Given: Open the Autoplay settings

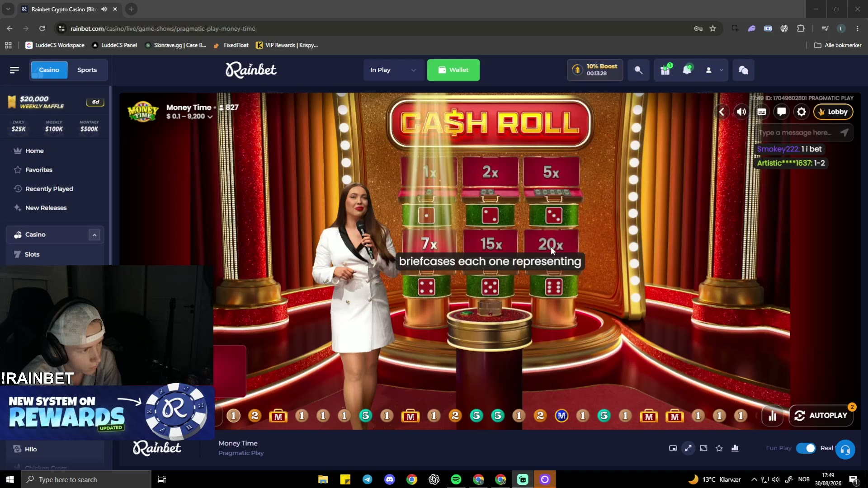Looking at the screenshot, I should tap(821, 416).
